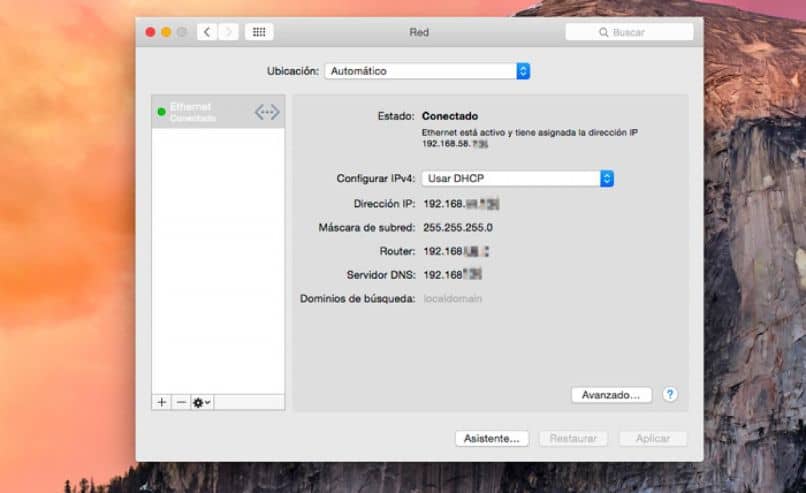806x493 pixels.
Task: Click the Dominios de búsqueda field
Action: click(x=453, y=299)
